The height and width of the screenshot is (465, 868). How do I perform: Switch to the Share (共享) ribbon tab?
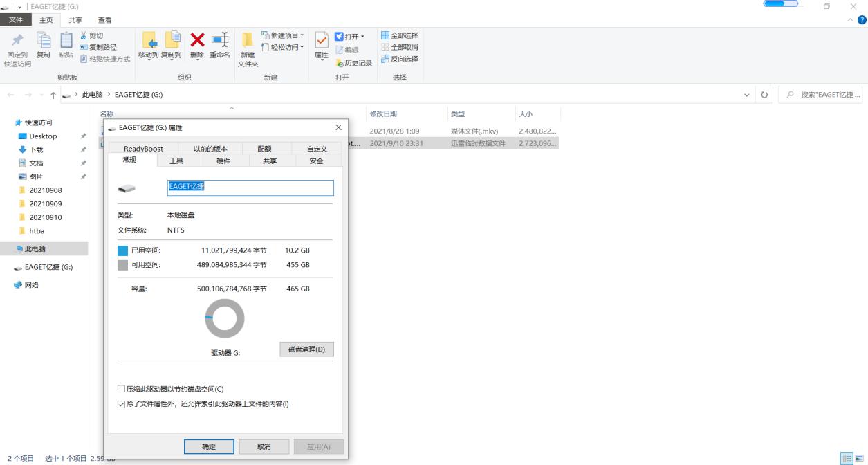76,20
